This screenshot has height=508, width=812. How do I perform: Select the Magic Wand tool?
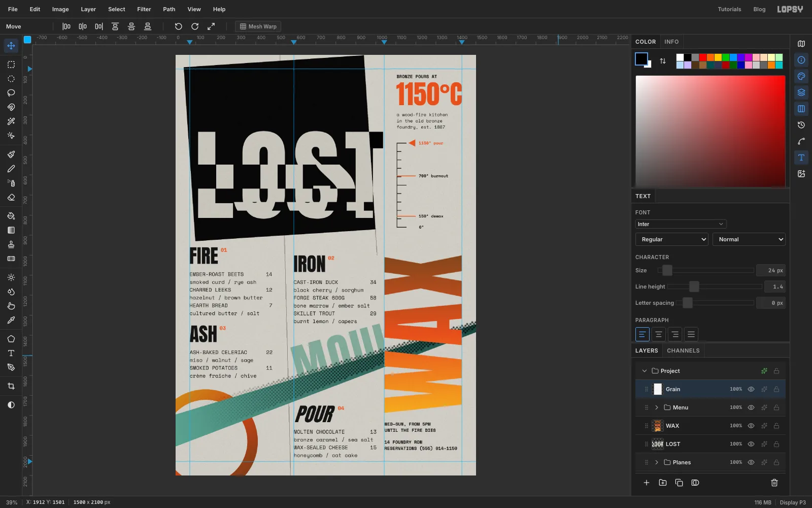pyautogui.click(x=11, y=121)
